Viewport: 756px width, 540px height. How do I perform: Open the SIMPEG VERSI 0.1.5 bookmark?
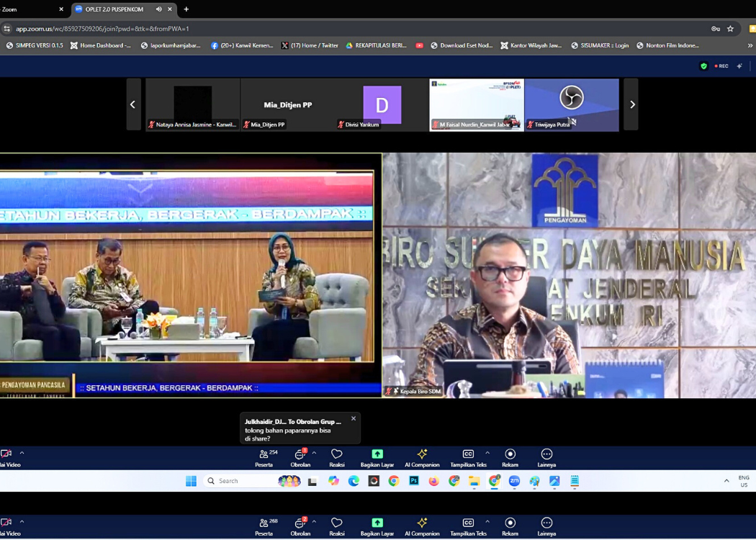[35, 45]
